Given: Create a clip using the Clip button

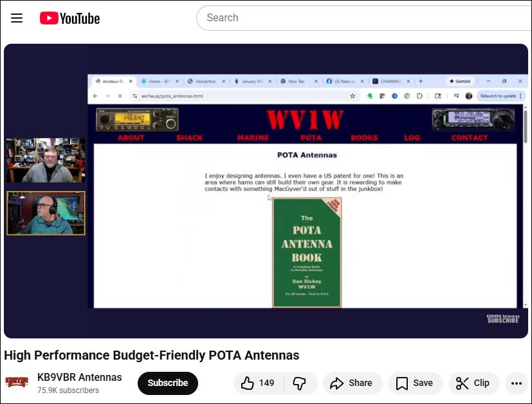Looking at the screenshot, I should tap(473, 383).
